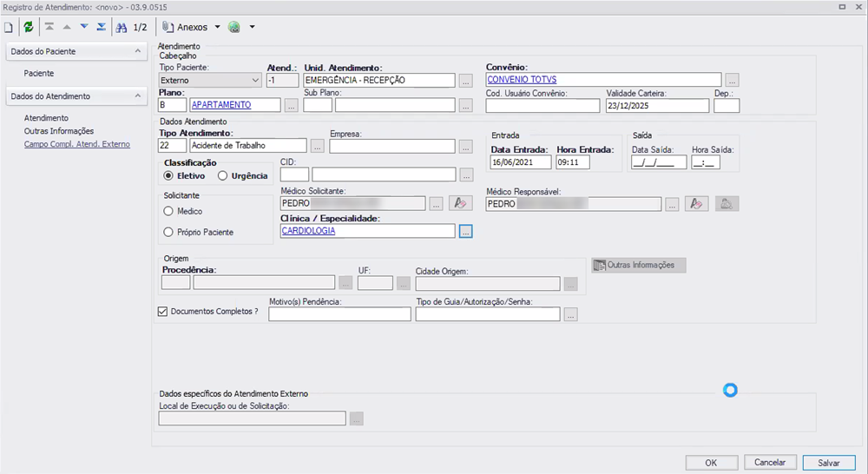
Task: Click the pen icon beside Médico Solicitante
Action: (x=461, y=203)
